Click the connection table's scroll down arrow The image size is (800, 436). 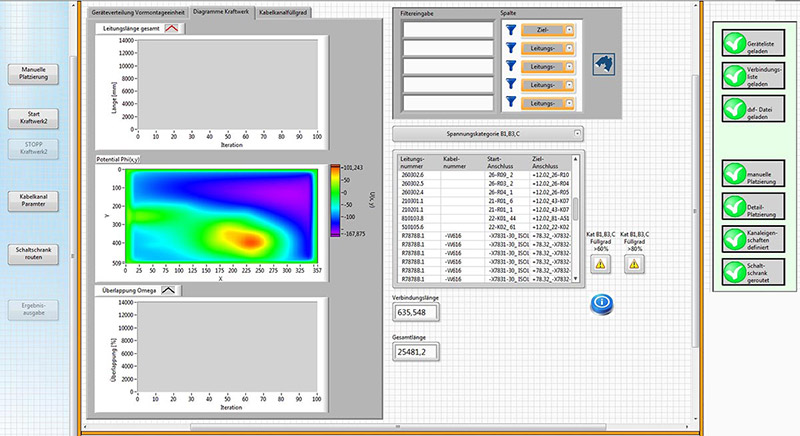576,278
